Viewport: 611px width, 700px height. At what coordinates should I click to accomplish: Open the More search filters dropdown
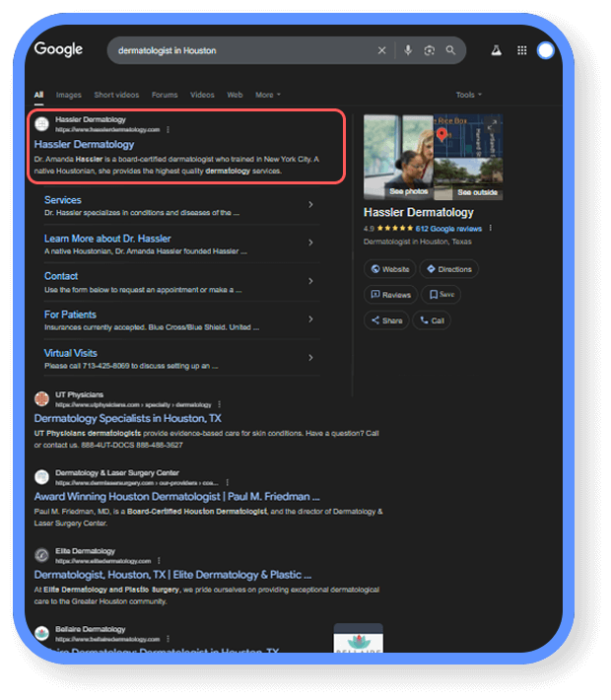click(268, 96)
